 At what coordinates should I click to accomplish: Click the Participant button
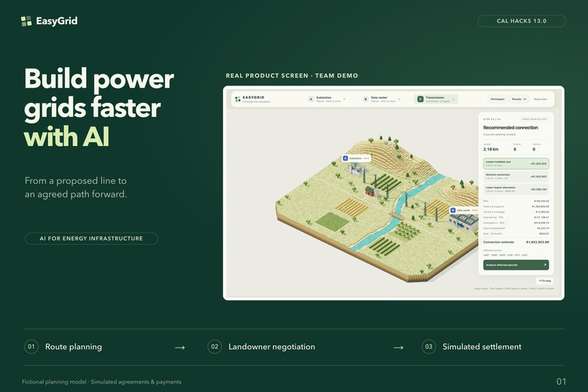pyautogui.click(x=498, y=99)
